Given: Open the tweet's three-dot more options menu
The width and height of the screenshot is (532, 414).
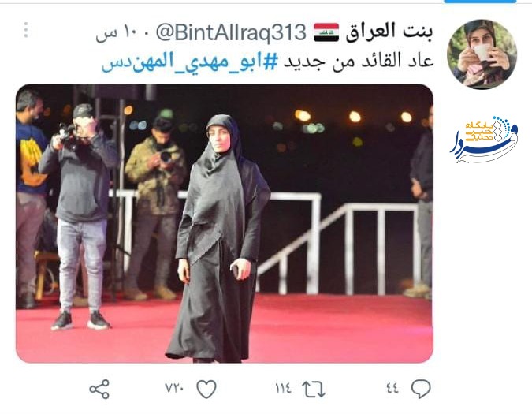Looking at the screenshot, I should (x=26, y=30).
